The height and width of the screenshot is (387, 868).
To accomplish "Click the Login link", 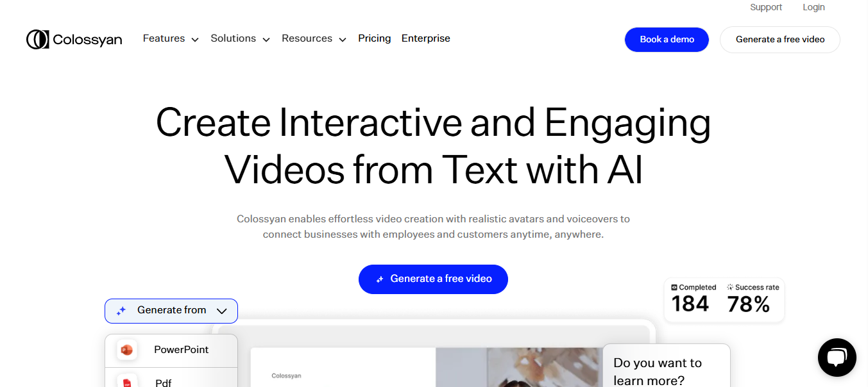I will pyautogui.click(x=813, y=7).
